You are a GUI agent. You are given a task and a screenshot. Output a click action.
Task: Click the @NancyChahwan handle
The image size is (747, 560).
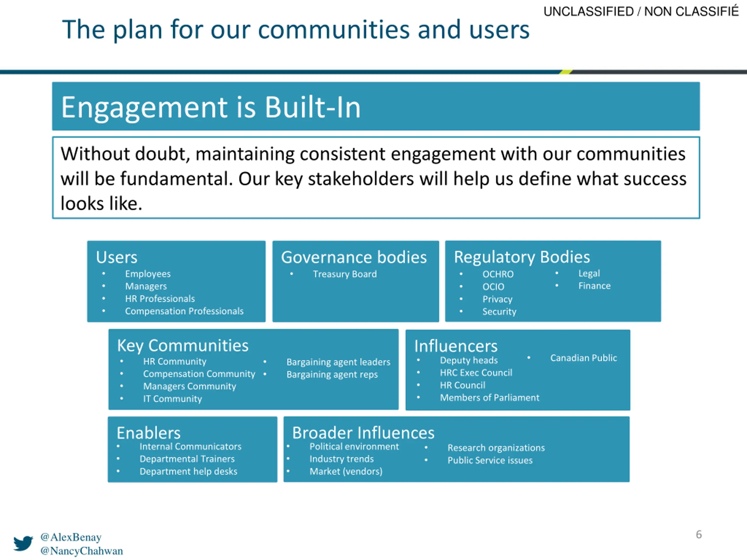click(82, 551)
